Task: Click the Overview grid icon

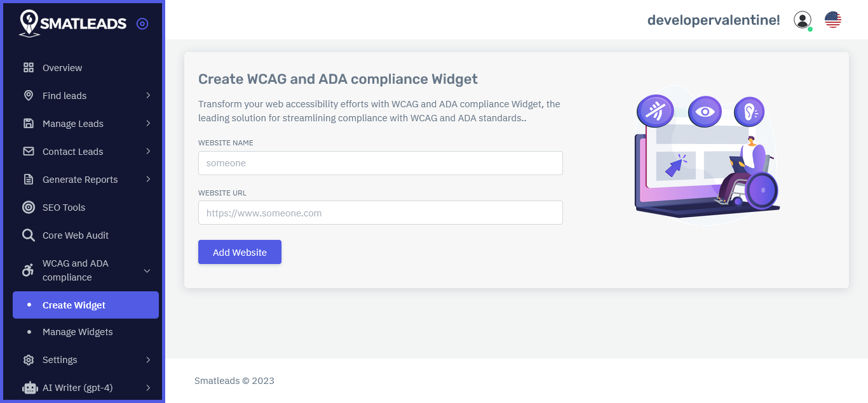Action: pyautogui.click(x=29, y=68)
